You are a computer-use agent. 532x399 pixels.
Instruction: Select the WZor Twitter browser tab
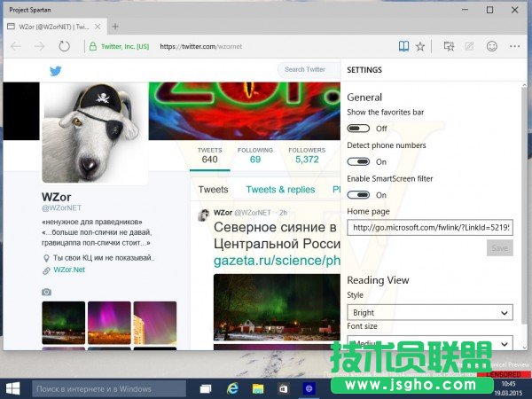[x=54, y=27]
